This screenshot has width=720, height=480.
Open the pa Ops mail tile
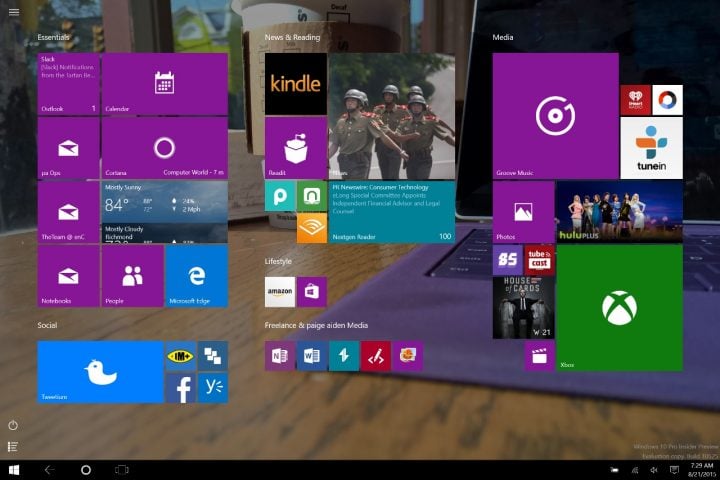[68, 148]
